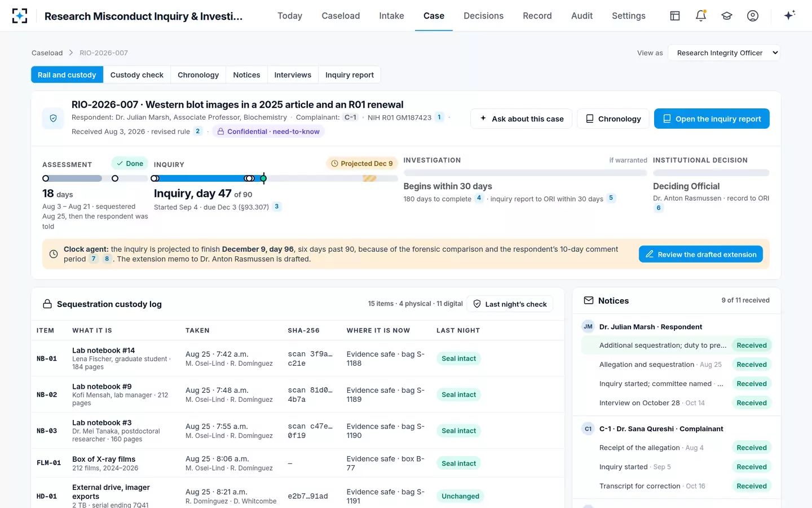The height and width of the screenshot is (508, 812).
Task: Open the layout panel icon in header
Action: pyautogui.click(x=675, y=16)
